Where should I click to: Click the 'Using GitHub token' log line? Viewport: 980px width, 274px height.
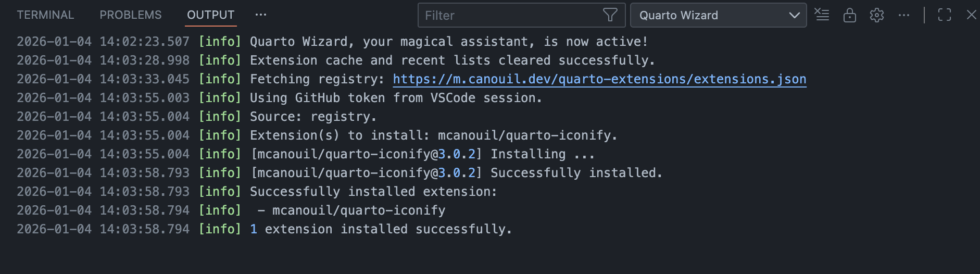[x=396, y=98]
